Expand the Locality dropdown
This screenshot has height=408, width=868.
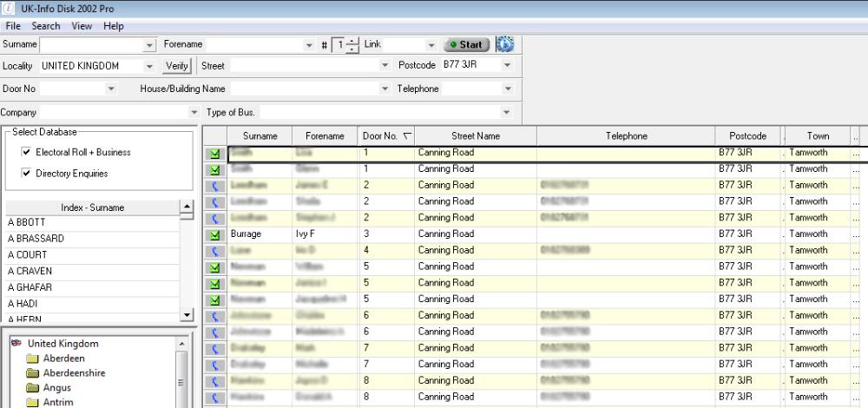(149, 66)
